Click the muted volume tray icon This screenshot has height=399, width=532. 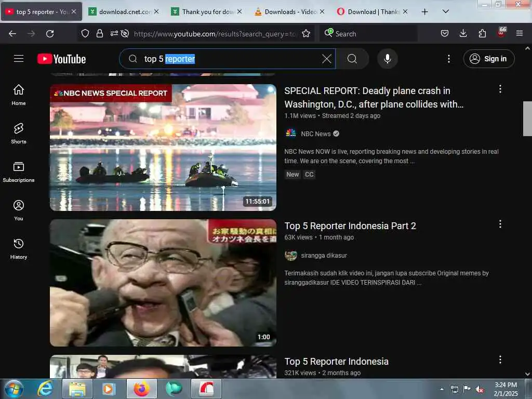[x=480, y=389]
